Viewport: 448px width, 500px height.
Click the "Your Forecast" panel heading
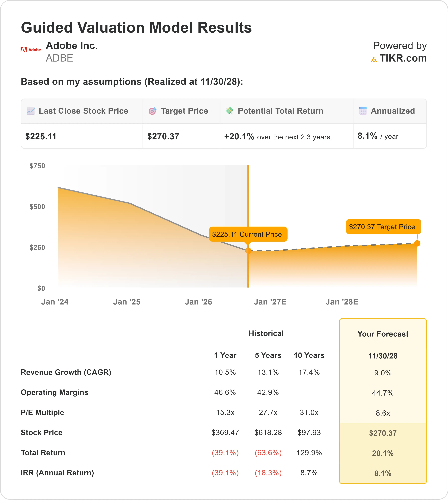pyautogui.click(x=383, y=334)
